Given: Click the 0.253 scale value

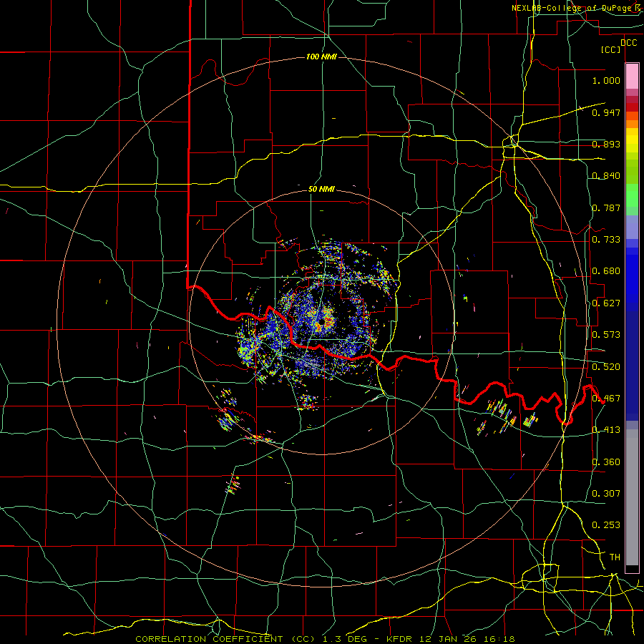Looking at the screenshot, I should 606,525.
